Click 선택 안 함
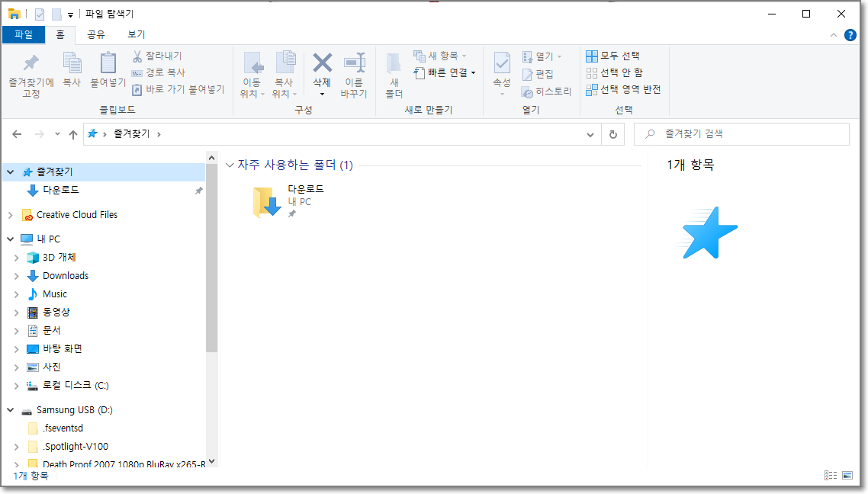868x494 pixels. point(615,72)
